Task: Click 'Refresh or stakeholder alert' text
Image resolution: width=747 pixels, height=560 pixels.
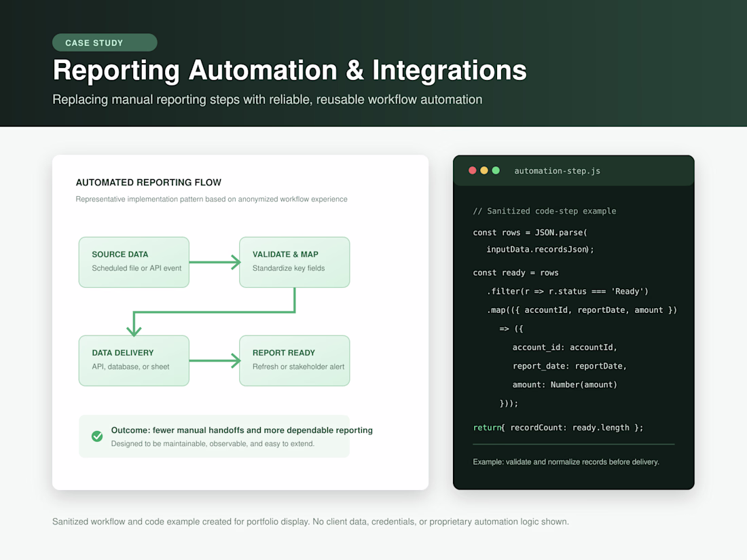Action: 298,367
